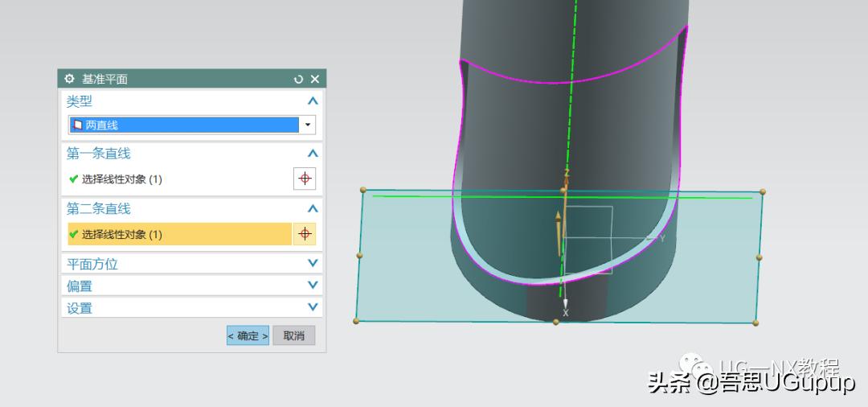Collapse the 第二条直线 section

click(x=313, y=208)
